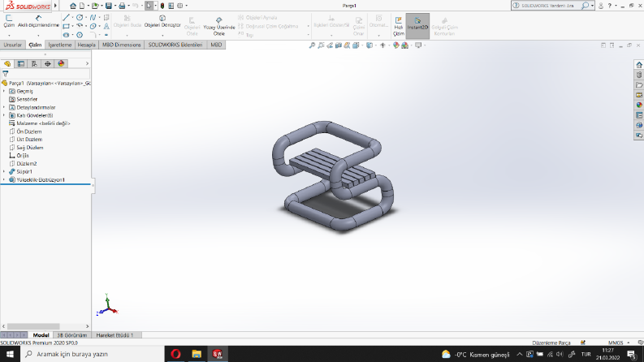Open the FeatureManager design tree tab icon
Viewport: 644px width, 362px height.
pyautogui.click(x=7, y=63)
